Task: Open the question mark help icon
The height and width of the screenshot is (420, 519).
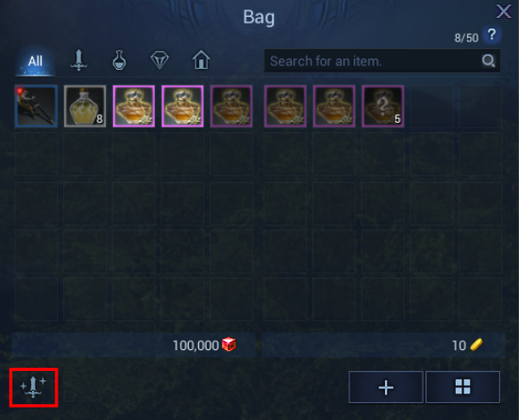Action: tap(492, 35)
